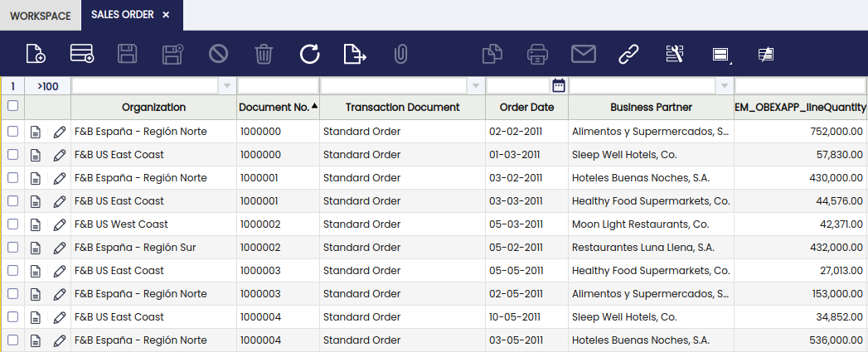This screenshot has width=868, height=352.
Task: Expand the Business Partner filter dropdown
Action: (724, 86)
